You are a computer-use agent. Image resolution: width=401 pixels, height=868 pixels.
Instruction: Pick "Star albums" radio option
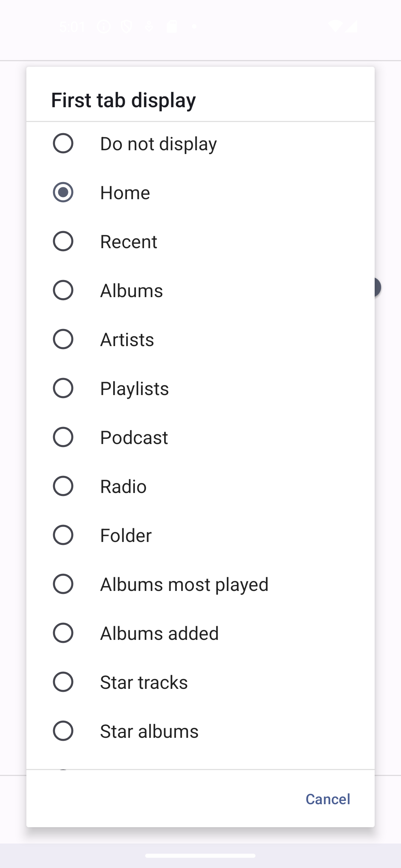(63, 731)
